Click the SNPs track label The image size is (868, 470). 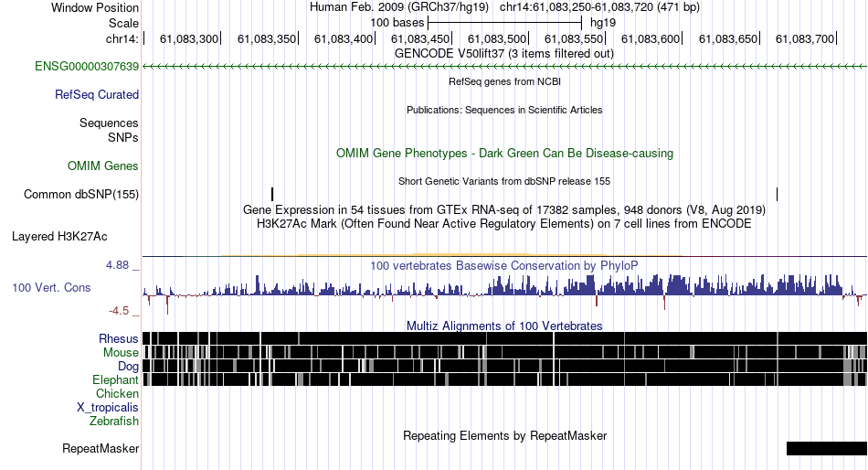click(123, 137)
